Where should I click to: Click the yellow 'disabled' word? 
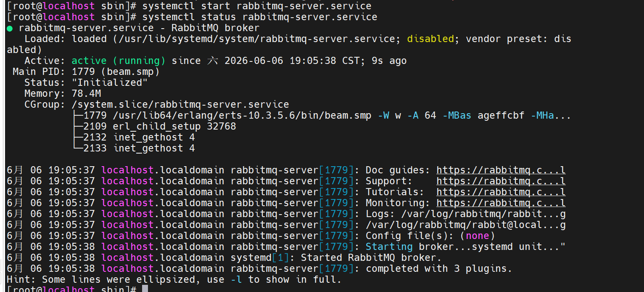(x=430, y=39)
